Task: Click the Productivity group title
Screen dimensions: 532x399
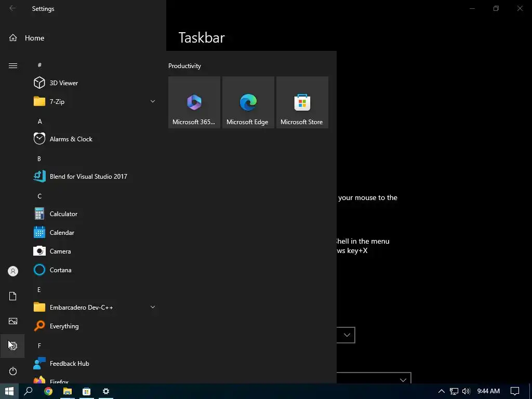Action: point(184,66)
